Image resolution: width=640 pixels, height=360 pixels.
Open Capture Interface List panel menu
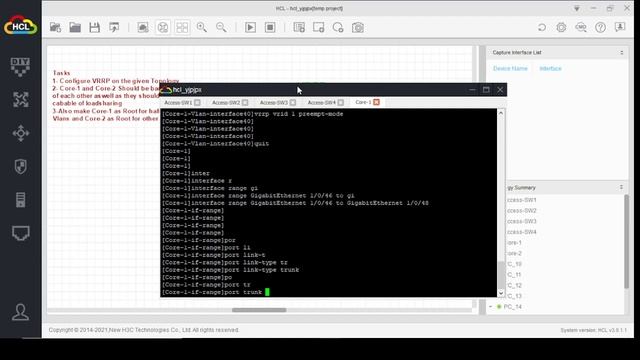click(622, 53)
